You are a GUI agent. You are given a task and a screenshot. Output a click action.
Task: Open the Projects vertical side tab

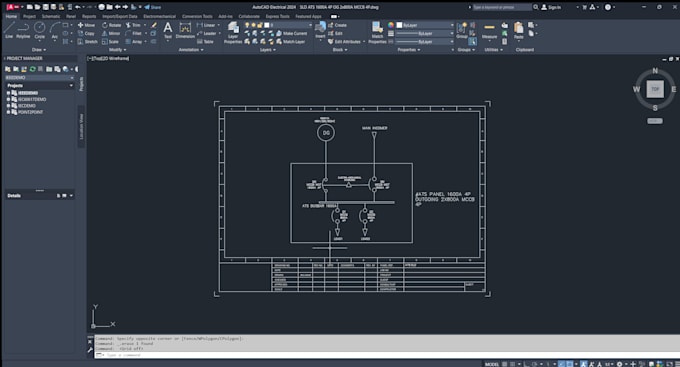click(81, 84)
